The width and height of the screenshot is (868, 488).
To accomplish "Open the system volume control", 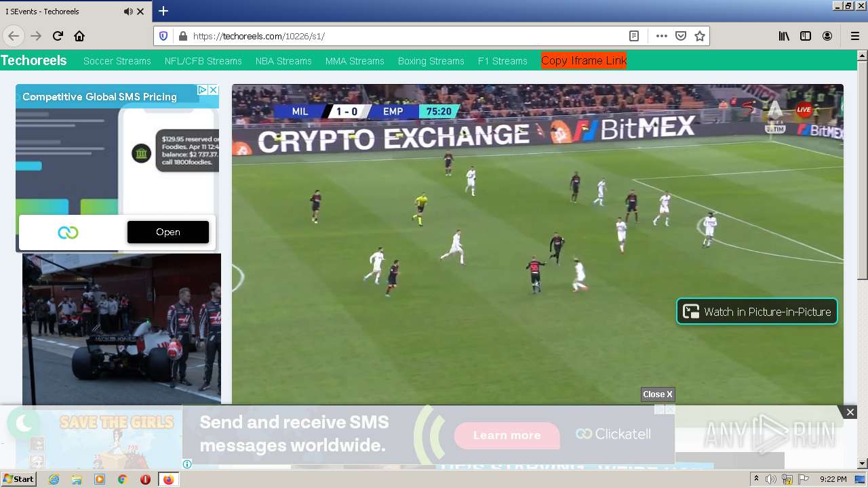I will 771,479.
